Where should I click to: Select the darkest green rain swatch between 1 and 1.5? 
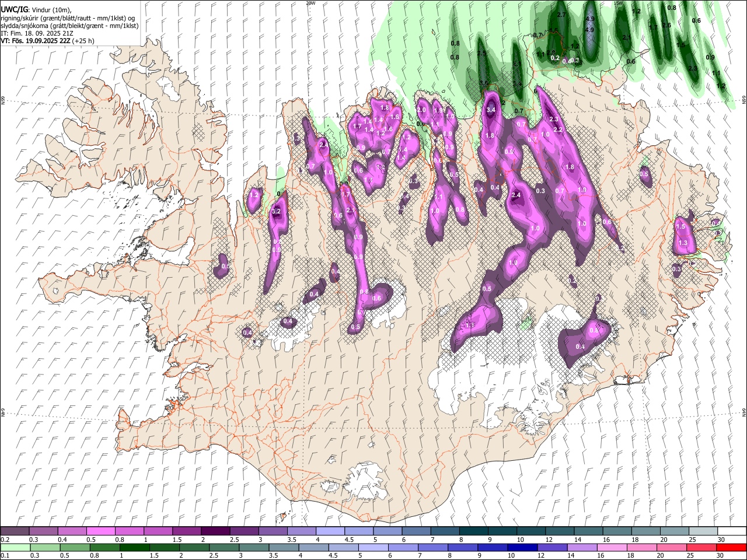point(135,547)
